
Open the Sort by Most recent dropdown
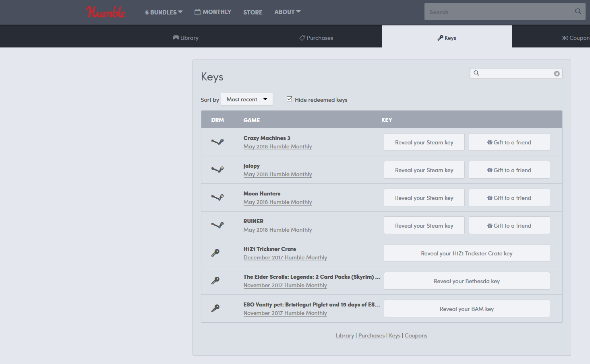pyautogui.click(x=246, y=99)
